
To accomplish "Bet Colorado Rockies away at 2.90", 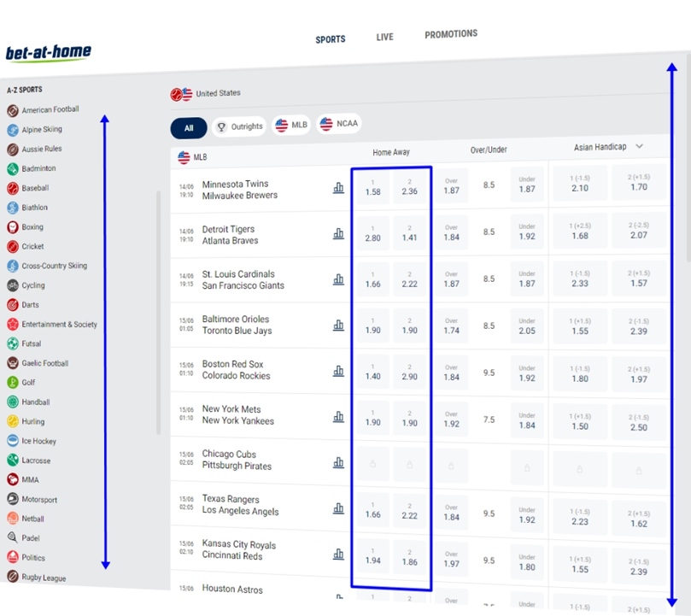I will click(409, 372).
